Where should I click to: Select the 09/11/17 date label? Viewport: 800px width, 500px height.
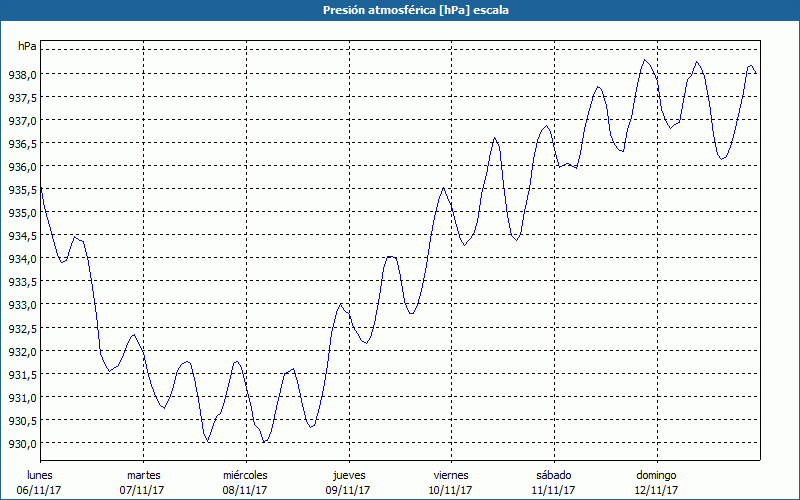point(348,490)
